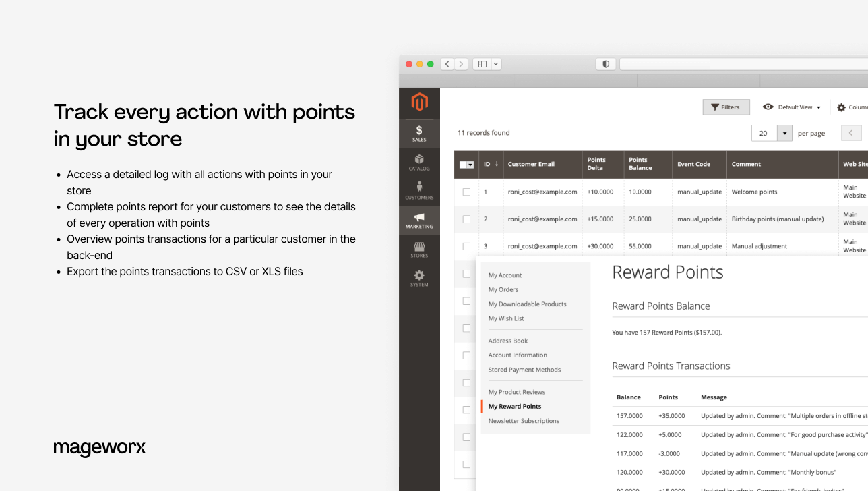Open the Customers section in the sidebar
This screenshot has width=868, height=491.
tap(419, 191)
